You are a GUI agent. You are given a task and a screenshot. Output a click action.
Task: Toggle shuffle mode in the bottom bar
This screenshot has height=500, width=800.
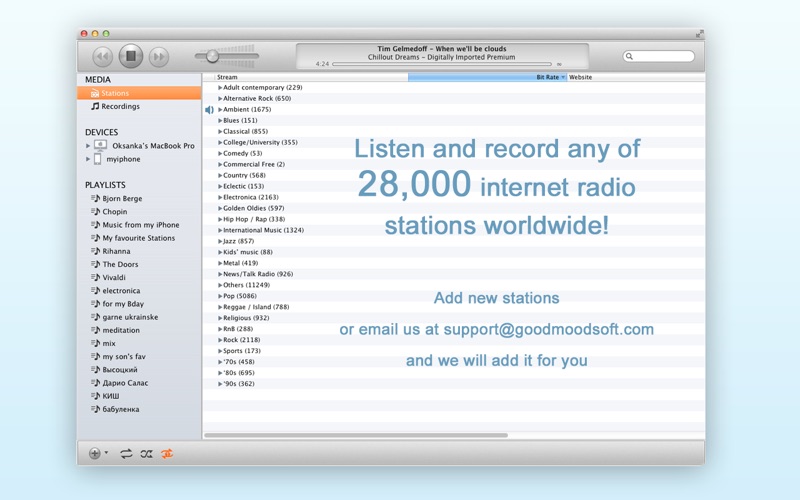click(146, 453)
